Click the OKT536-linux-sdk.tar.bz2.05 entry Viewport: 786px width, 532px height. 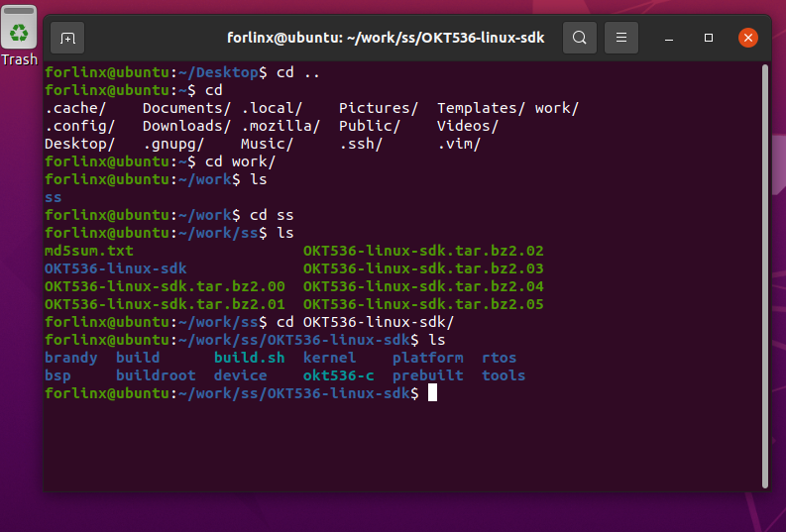[x=423, y=304]
